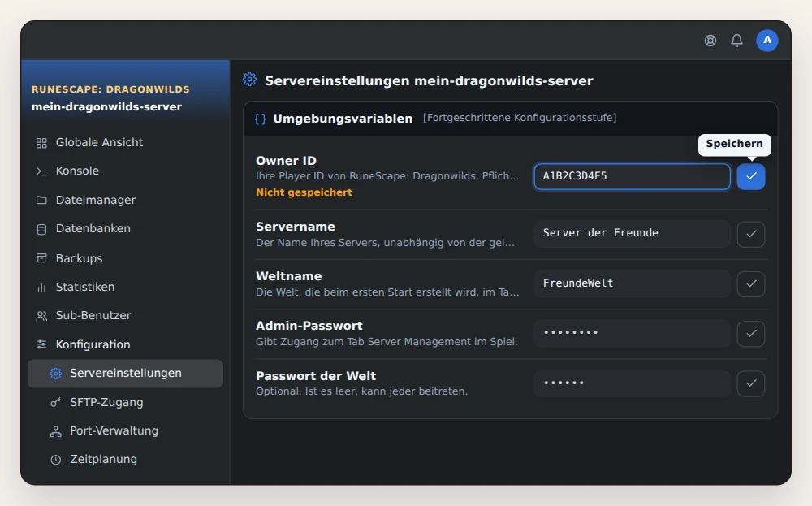Click the Passwort der Welt masked field
The image size is (812, 506).
pos(632,383)
